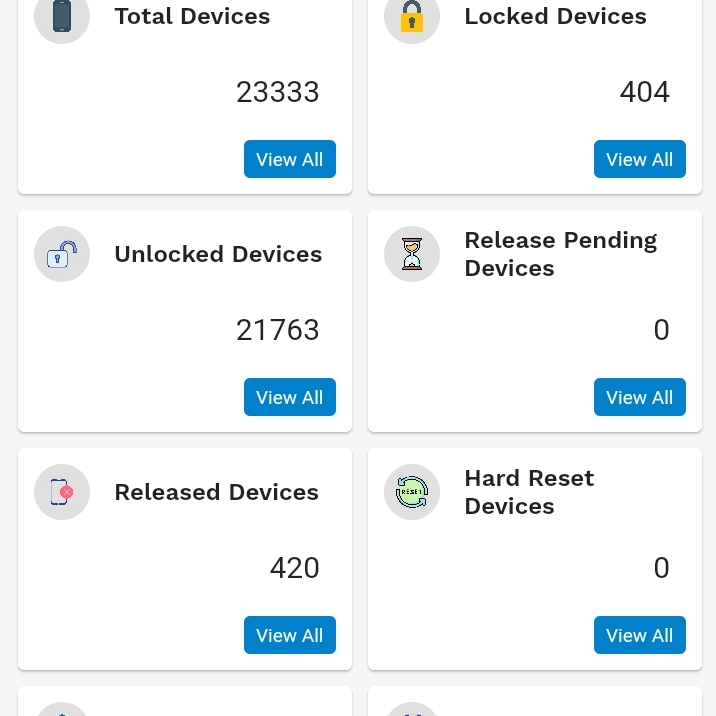View all Total Devices
Screen dimensions: 716x716
click(290, 159)
